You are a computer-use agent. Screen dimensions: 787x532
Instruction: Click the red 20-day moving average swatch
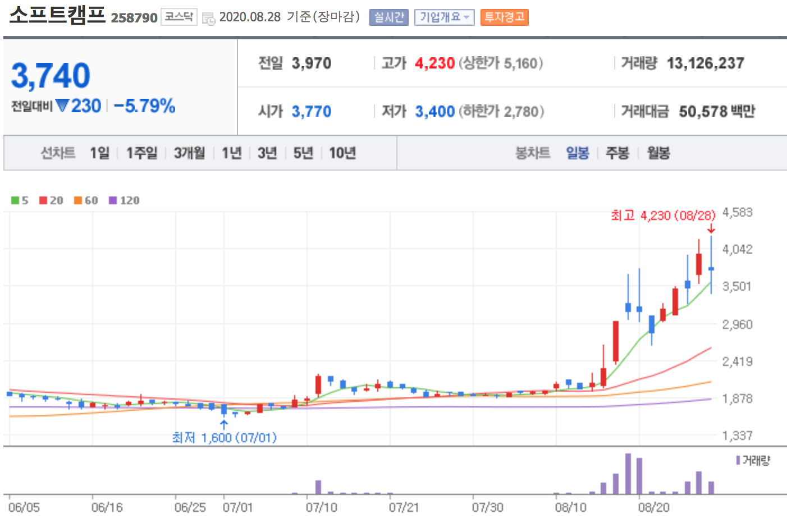pos(43,200)
